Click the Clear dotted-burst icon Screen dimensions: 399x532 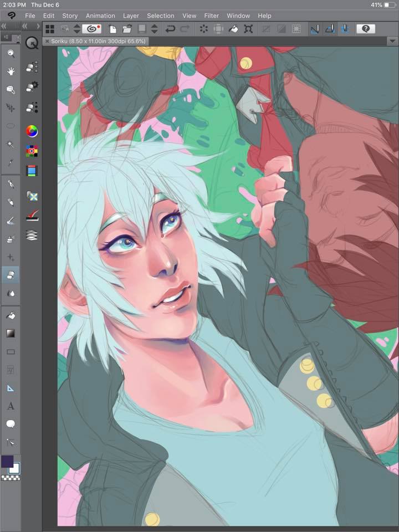pyautogui.click(x=203, y=29)
